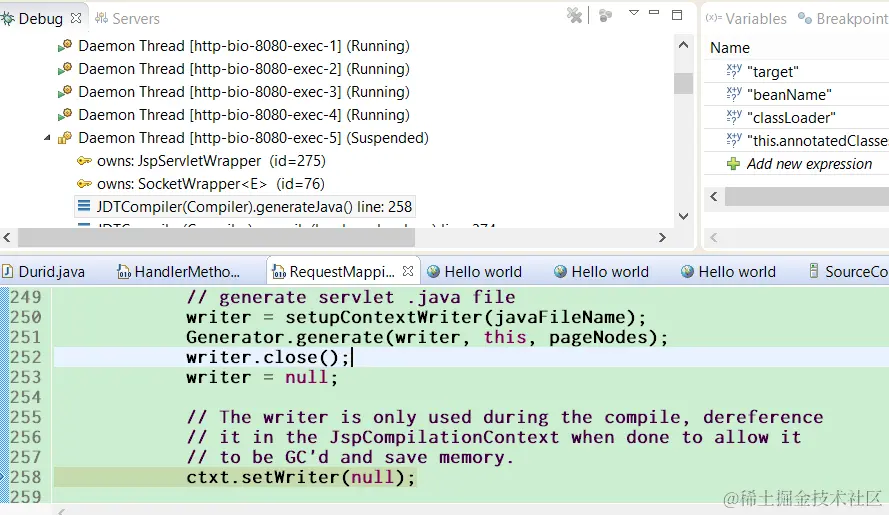This screenshot has height=515, width=889.
Task: Click line number 250 in the gutter
Action: point(26,317)
